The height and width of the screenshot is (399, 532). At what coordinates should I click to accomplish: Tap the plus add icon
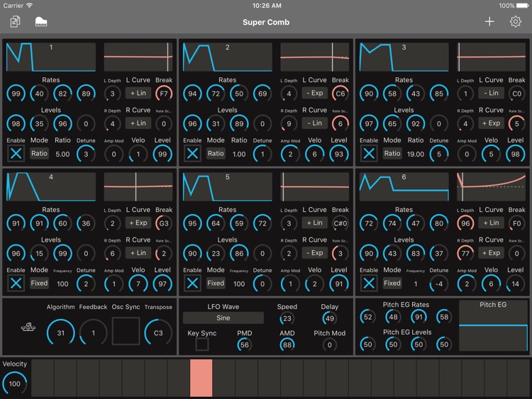click(x=489, y=22)
